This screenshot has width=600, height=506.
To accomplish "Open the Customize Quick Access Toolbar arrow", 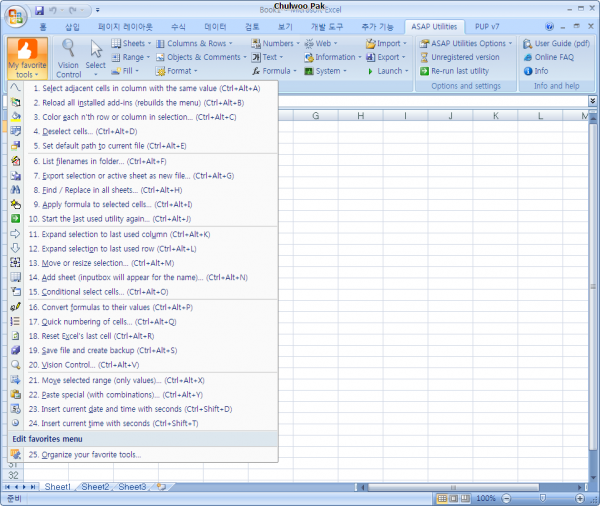I will click(98, 10).
